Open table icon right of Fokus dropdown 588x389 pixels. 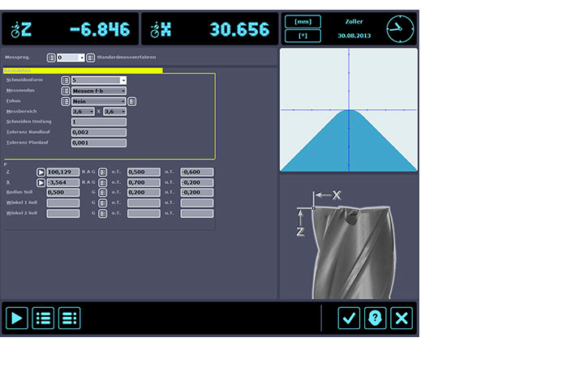point(132,101)
